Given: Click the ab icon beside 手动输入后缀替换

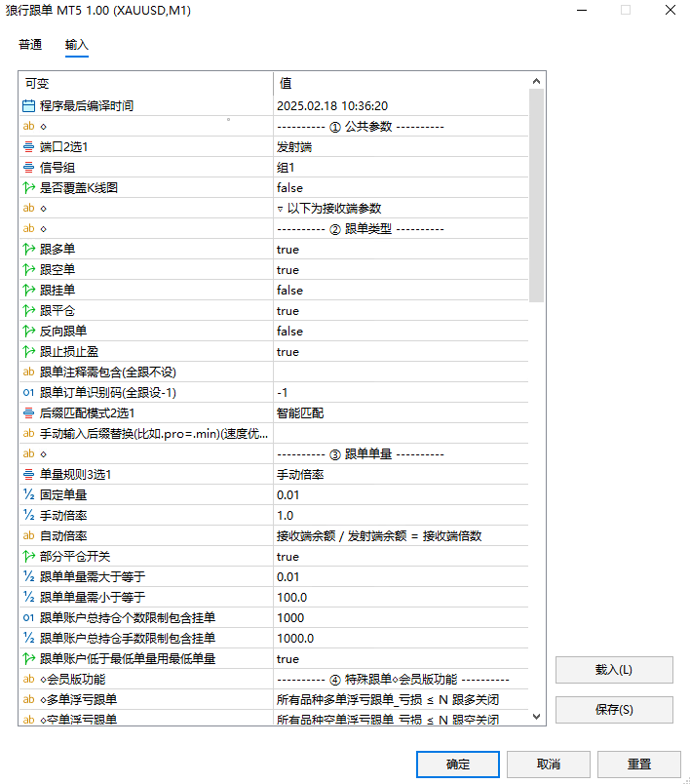Looking at the screenshot, I should coord(29,434).
